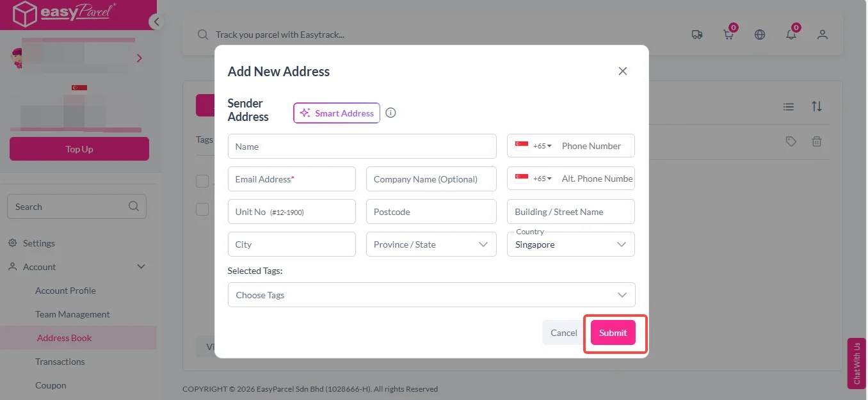Screen dimensions: 868x400
Task: Tick the second address checkbox
Action: (x=202, y=209)
